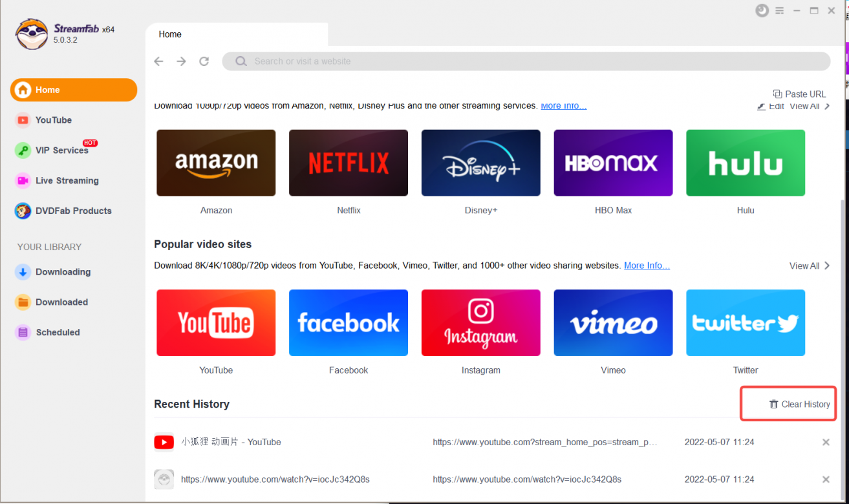
Task: Open YouTube section in the sidebar
Action: [x=54, y=120]
